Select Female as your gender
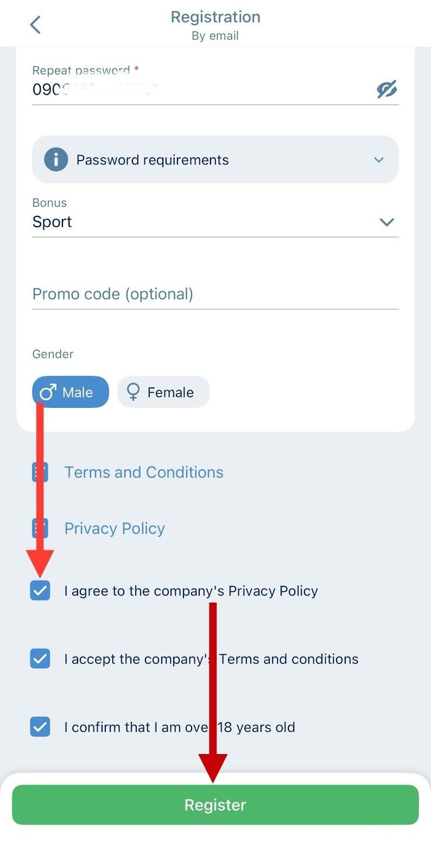This screenshot has height=868, width=431. (x=163, y=392)
